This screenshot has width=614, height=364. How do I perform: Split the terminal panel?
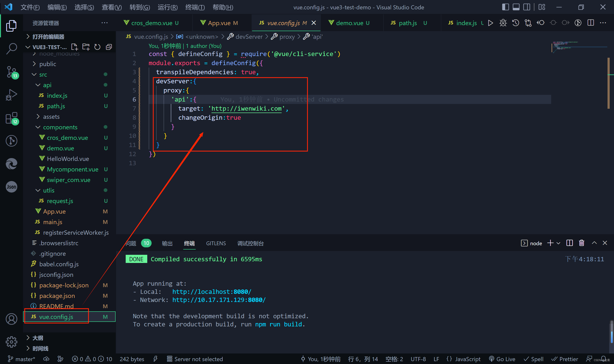[569, 243]
